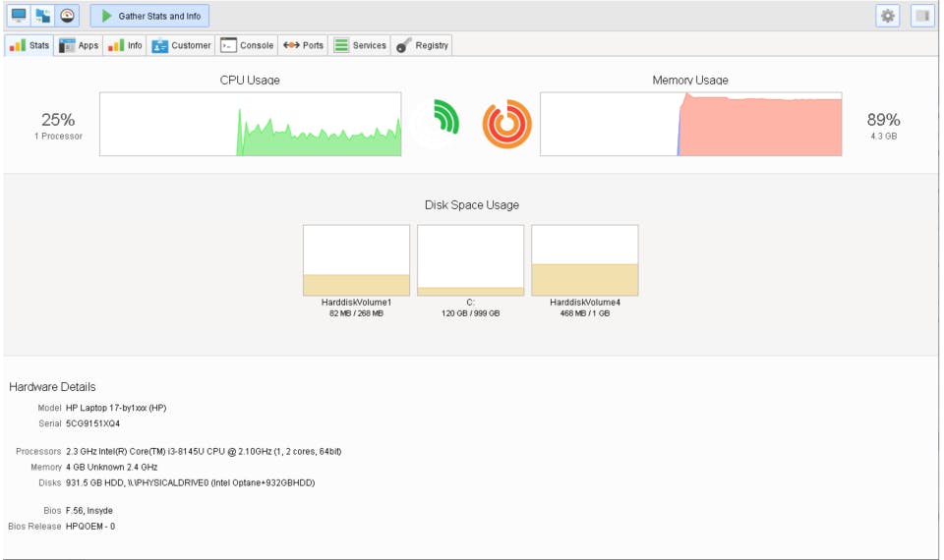Open the Apps tab
The height and width of the screenshot is (560, 944).
(79, 45)
